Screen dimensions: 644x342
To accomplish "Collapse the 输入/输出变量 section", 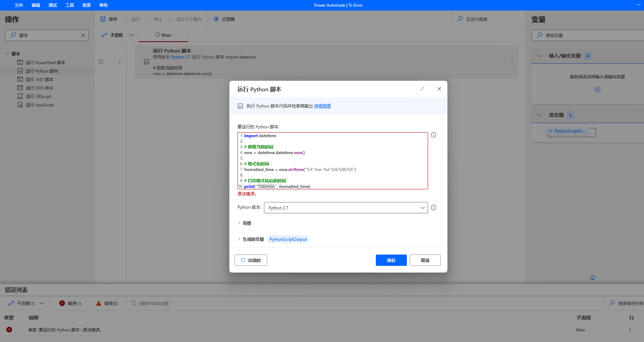I will pos(539,56).
